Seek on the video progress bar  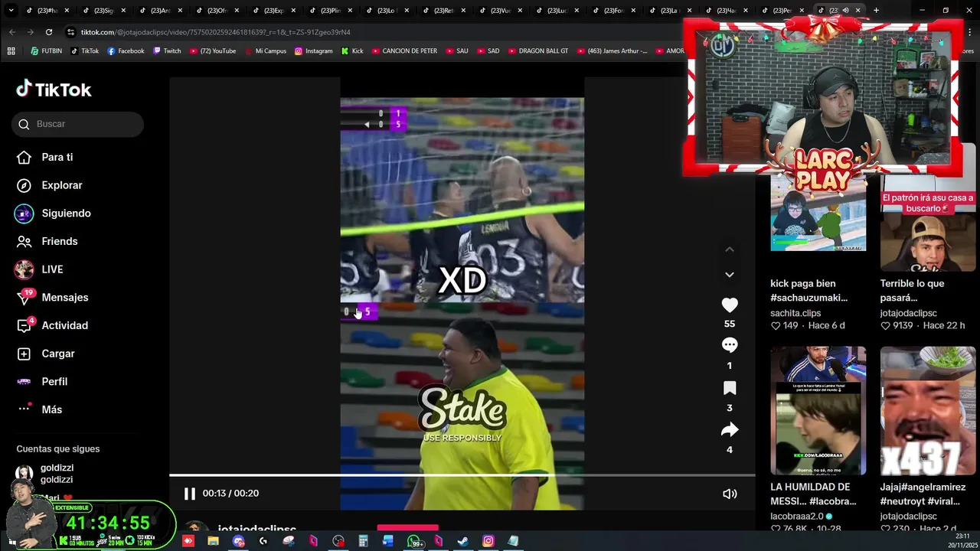462,475
